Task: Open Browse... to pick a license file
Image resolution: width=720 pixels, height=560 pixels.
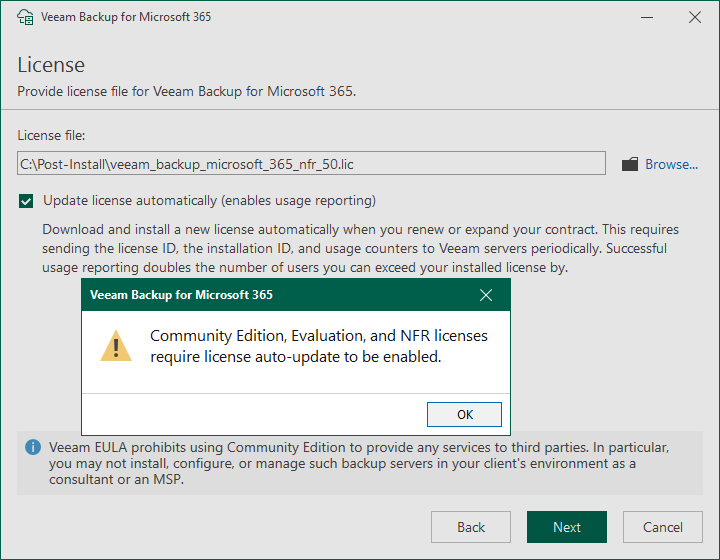Action: tap(671, 164)
